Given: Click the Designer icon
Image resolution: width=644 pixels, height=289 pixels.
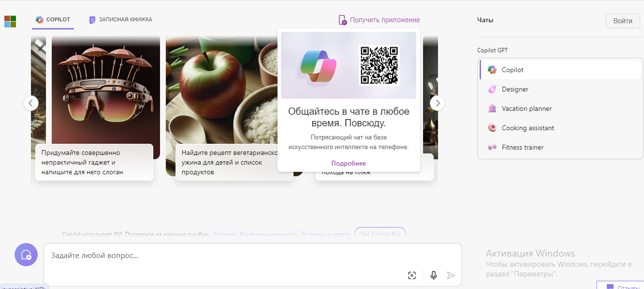Looking at the screenshot, I should coord(492,89).
